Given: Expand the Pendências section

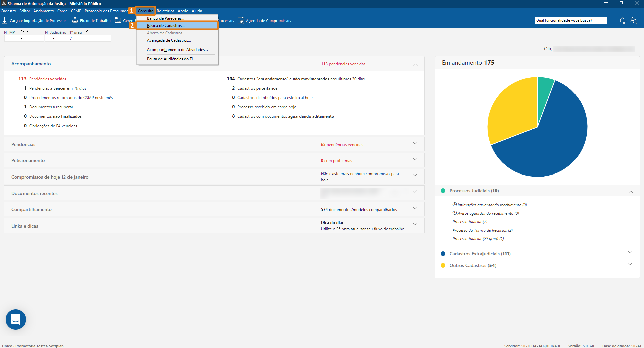Looking at the screenshot, I should [415, 143].
